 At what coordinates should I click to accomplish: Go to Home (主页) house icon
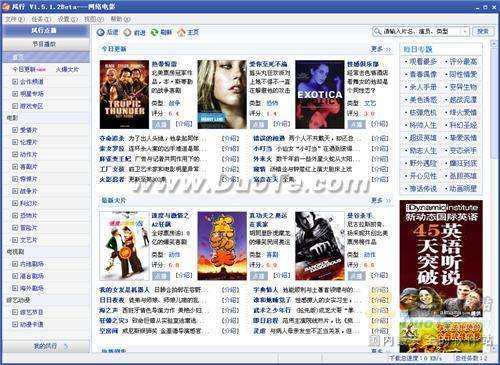[x=181, y=32]
